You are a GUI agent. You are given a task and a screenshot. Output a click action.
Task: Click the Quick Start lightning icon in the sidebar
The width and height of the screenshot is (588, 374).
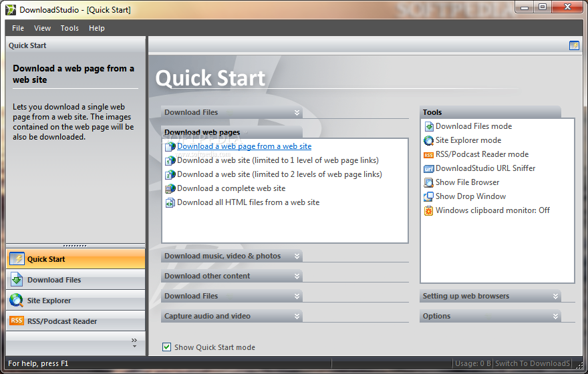(17, 259)
